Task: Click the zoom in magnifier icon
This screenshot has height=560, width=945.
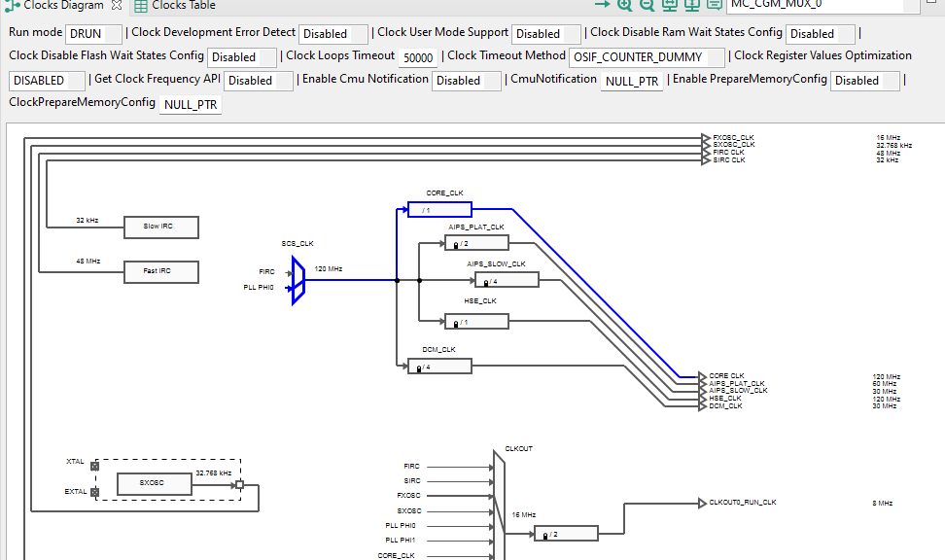Action: 624,5
